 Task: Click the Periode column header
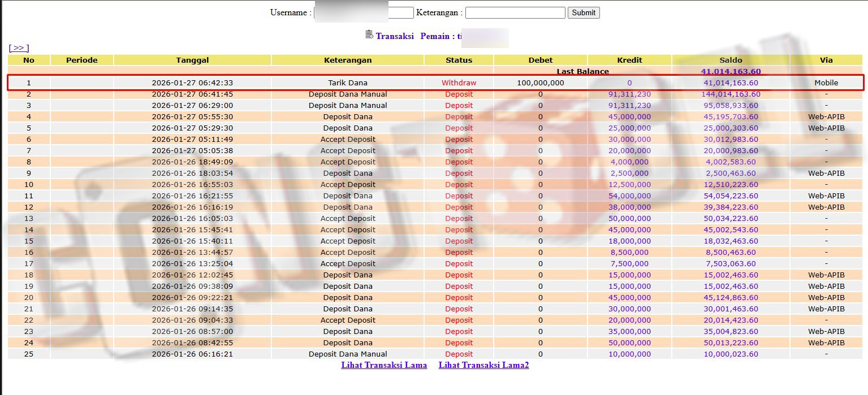[81, 60]
